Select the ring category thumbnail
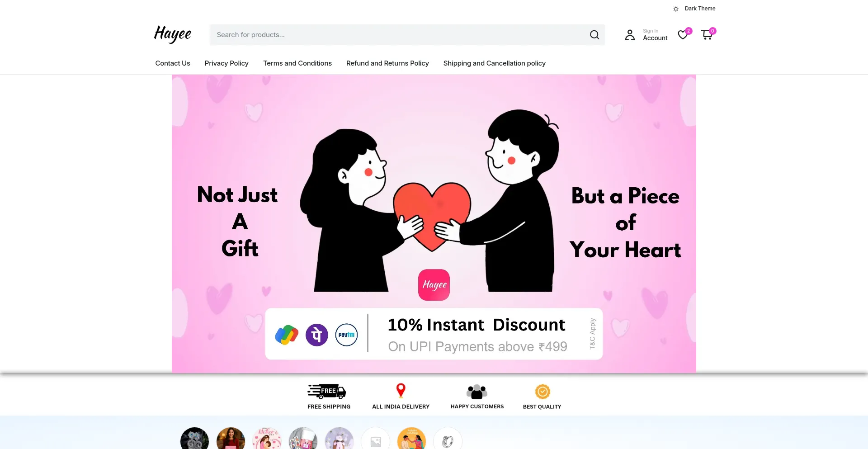The height and width of the screenshot is (449, 868). point(448,439)
